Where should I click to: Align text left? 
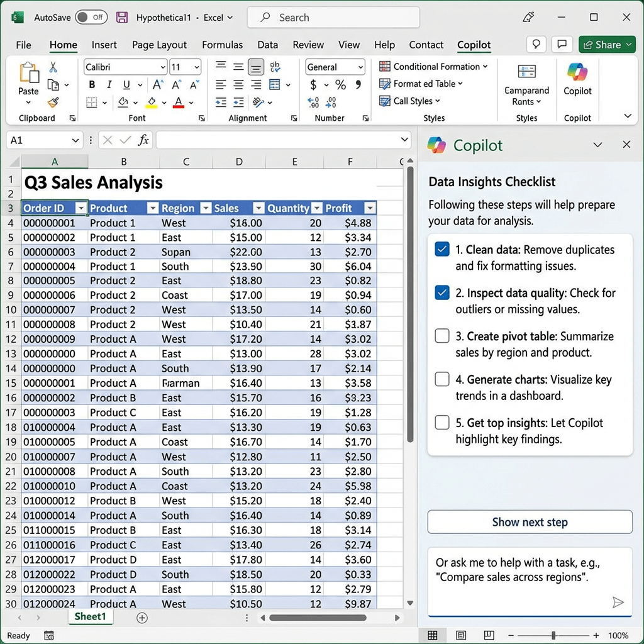[221, 85]
